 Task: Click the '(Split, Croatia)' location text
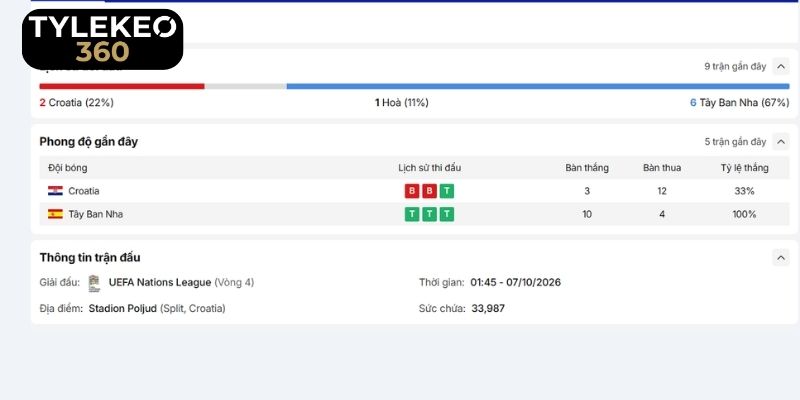[192, 308]
